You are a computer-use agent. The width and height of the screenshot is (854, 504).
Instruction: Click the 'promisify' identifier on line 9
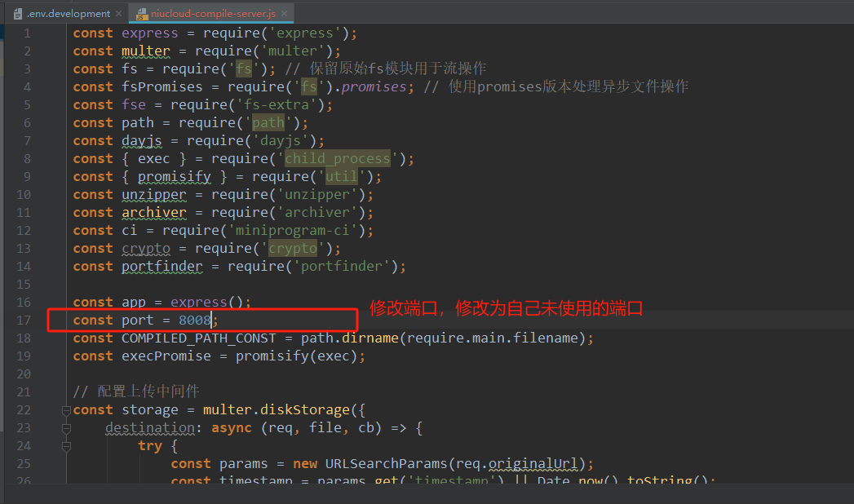[x=175, y=177]
